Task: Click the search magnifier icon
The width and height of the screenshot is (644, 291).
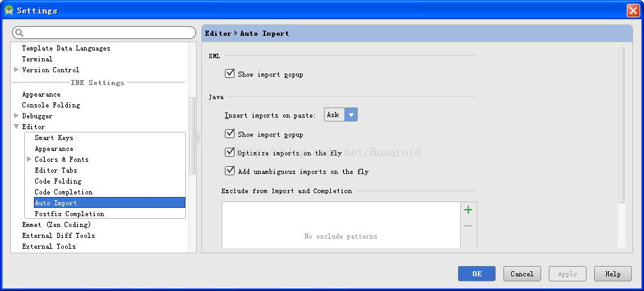Action: pos(20,33)
